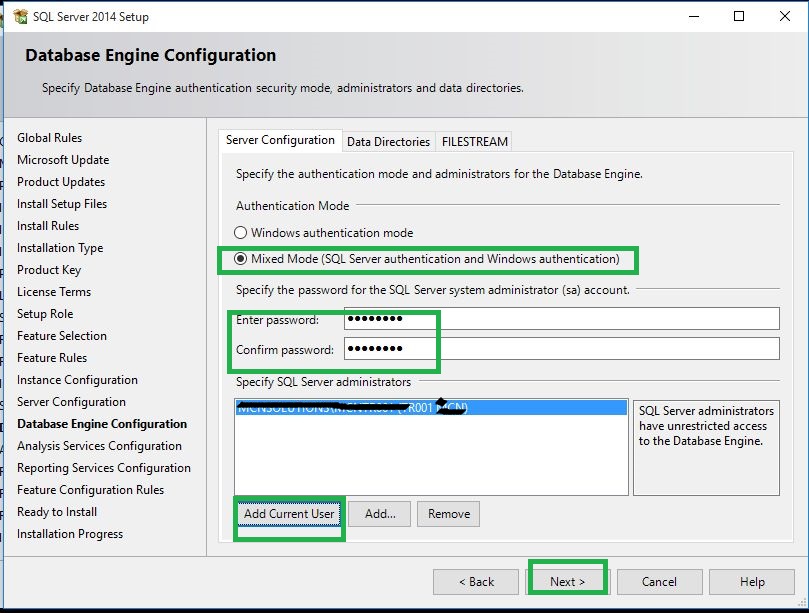The height and width of the screenshot is (613, 809).
Task: Click Install Setup Files step
Action: [x=62, y=204]
